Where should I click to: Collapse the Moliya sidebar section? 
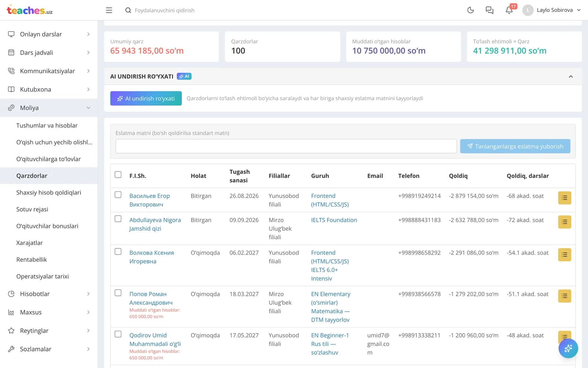pos(88,108)
